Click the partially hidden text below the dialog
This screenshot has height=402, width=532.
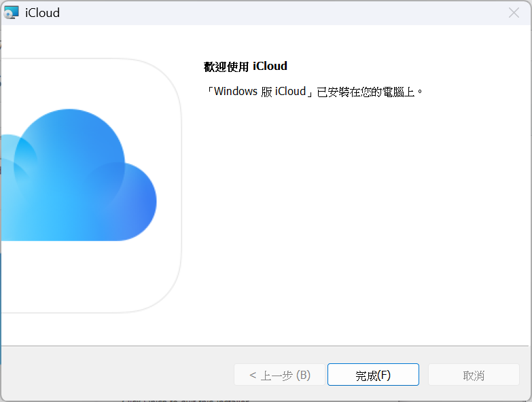(185, 399)
